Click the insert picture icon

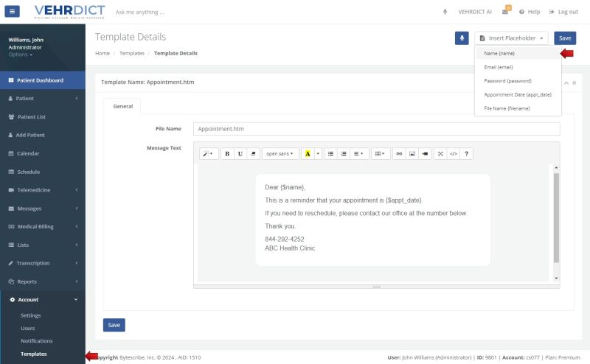[412, 154]
